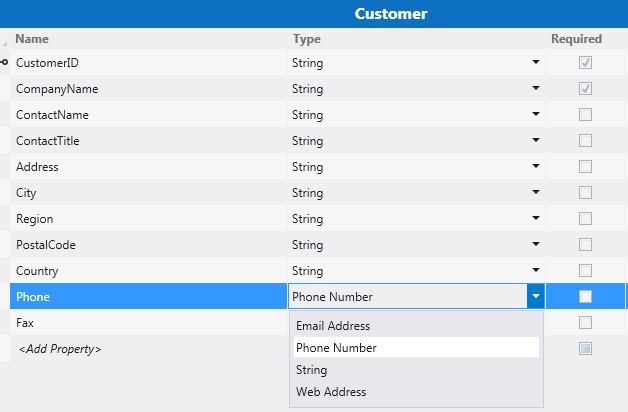
Task: Enable Required checkbox for Address
Action: (x=585, y=167)
